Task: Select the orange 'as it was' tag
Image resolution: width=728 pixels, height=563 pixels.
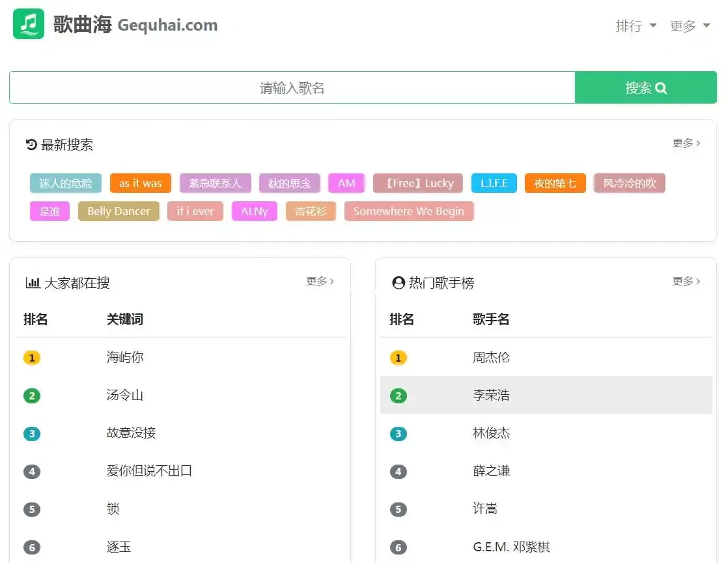Action: [x=140, y=183]
